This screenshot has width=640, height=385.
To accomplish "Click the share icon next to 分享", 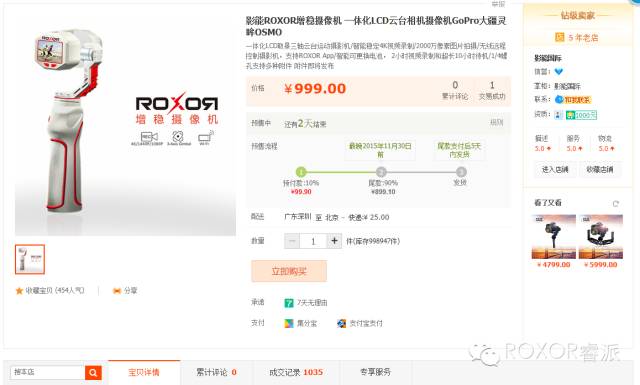I will point(117,291).
